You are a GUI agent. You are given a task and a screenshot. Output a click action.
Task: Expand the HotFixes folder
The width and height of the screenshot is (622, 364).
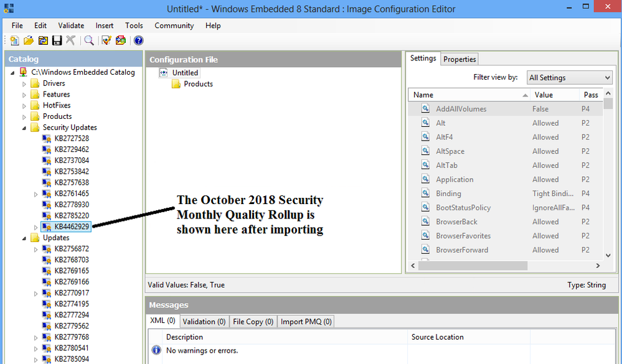pos(24,106)
